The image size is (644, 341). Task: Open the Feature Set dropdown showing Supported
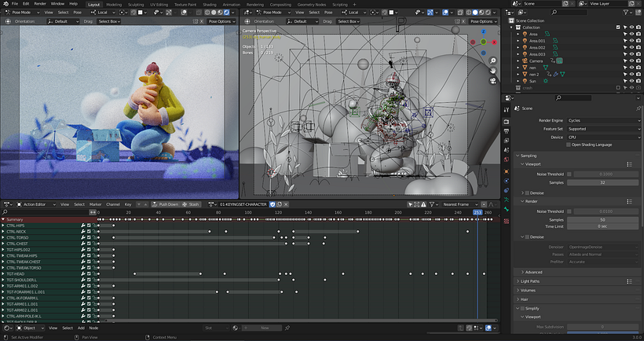pos(604,129)
